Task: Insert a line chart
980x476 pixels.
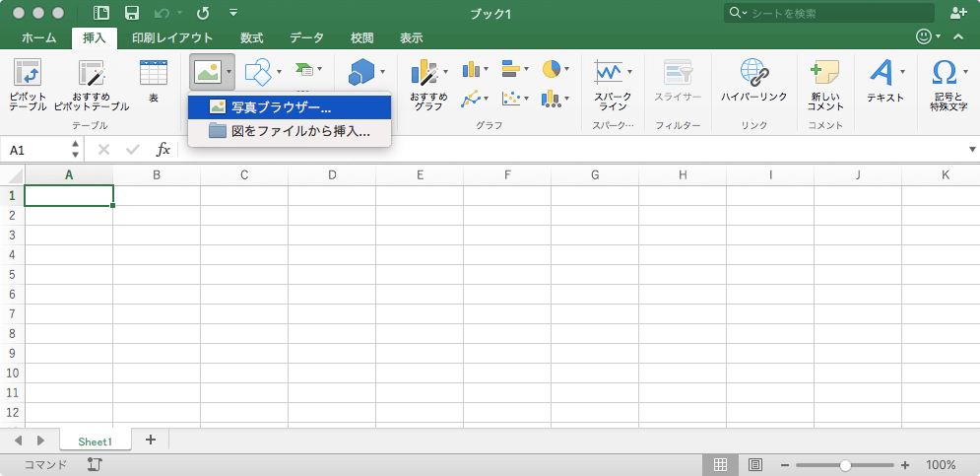Action: point(471,99)
